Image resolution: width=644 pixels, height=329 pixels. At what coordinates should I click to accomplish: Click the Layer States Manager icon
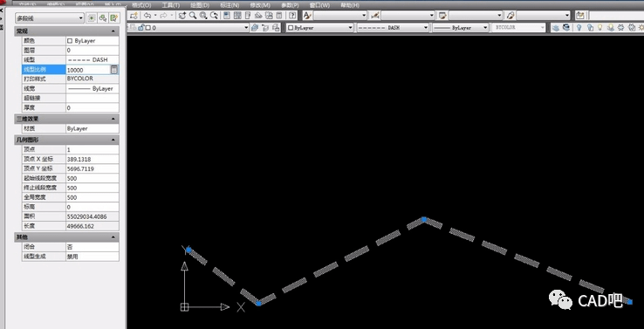click(x=276, y=28)
